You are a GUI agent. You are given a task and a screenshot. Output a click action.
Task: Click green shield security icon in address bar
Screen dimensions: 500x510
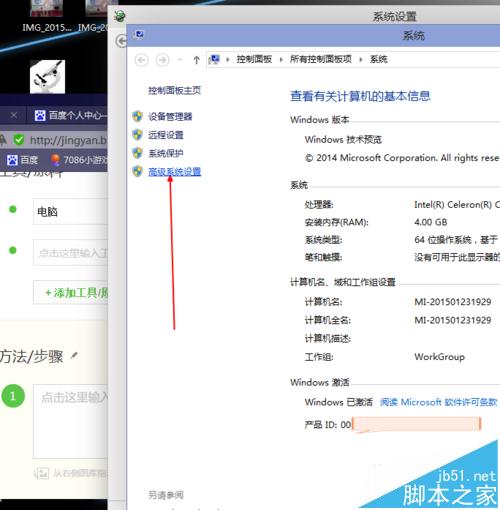[x=19, y=140]
